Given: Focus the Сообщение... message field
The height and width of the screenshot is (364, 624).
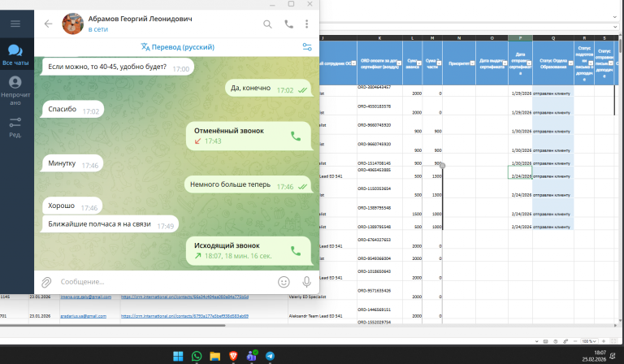Looking at the screenshot, I should 165,282.
